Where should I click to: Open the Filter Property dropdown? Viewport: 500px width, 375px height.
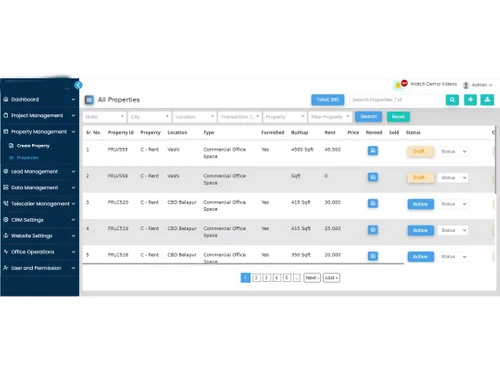click(x=330, y=117)
